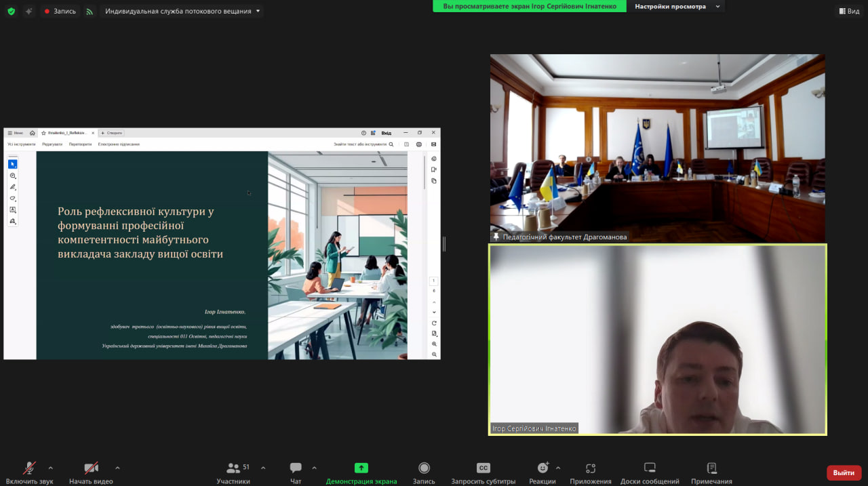868x486 pixels.
Task: Click the Педагогічний факультет Драгоманова video tile
Action: pyautogui.click(x=657, y=148)
